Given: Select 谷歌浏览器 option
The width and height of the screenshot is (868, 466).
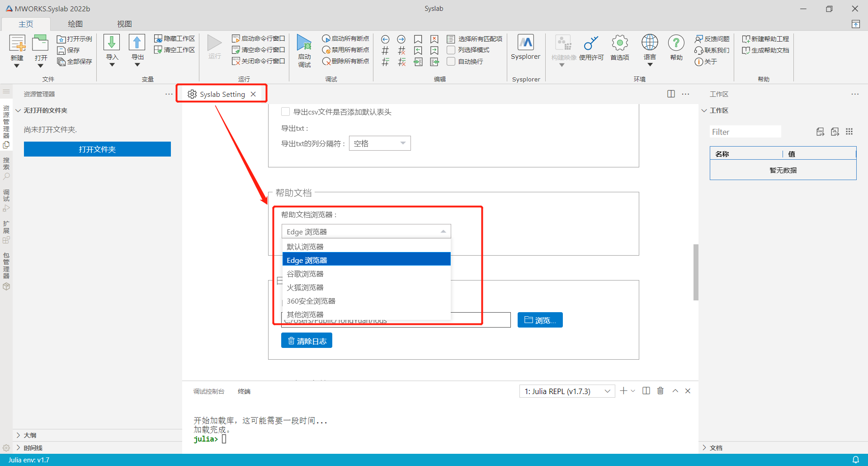Looking at the screenshot, I should click(x=366, y=274).
